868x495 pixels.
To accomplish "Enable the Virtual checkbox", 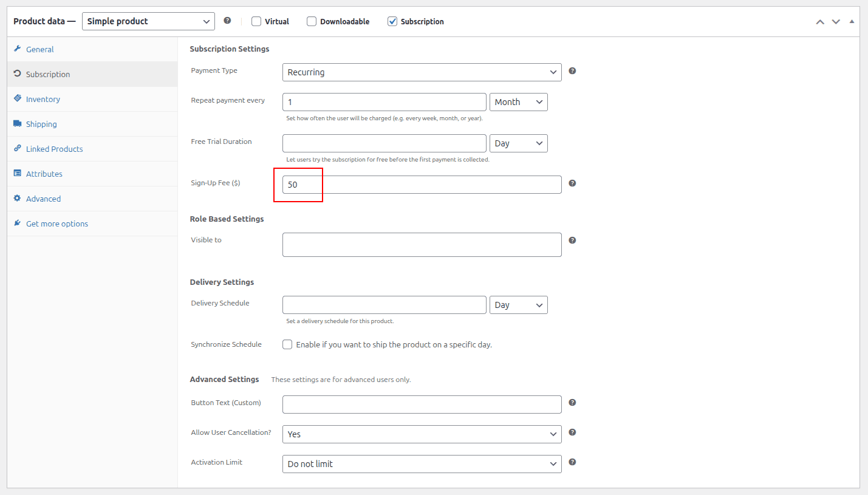I will (x=257, y=21).
